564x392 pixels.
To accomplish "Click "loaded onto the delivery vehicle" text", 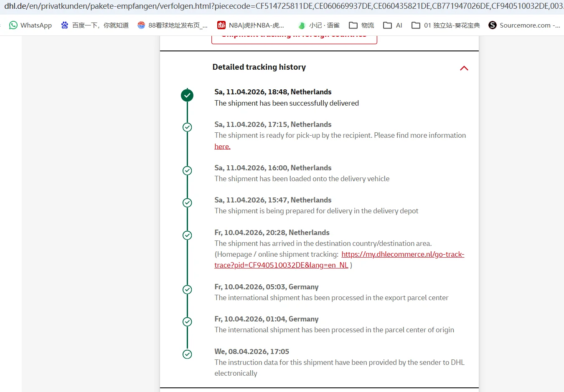I will (x=340, y=179).
